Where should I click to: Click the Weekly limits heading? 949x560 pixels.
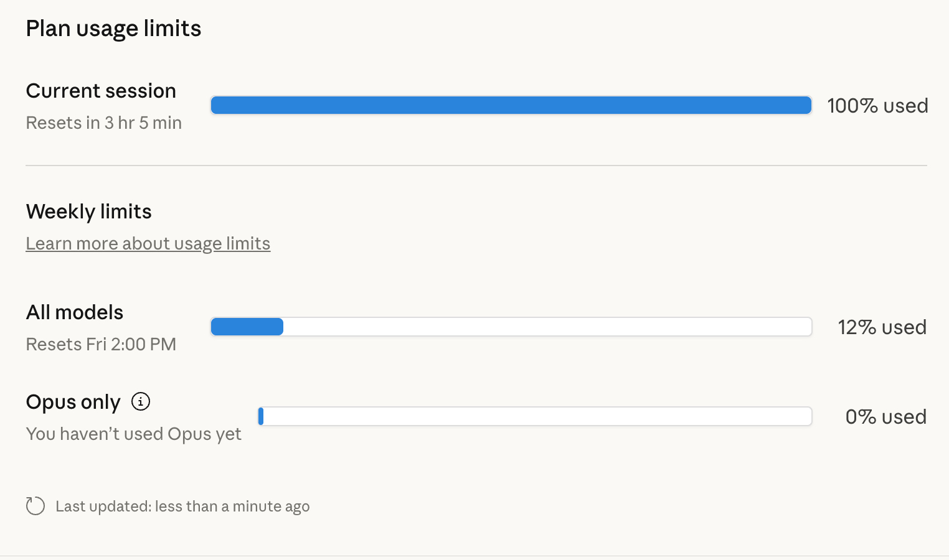click(x=89, y=212)
